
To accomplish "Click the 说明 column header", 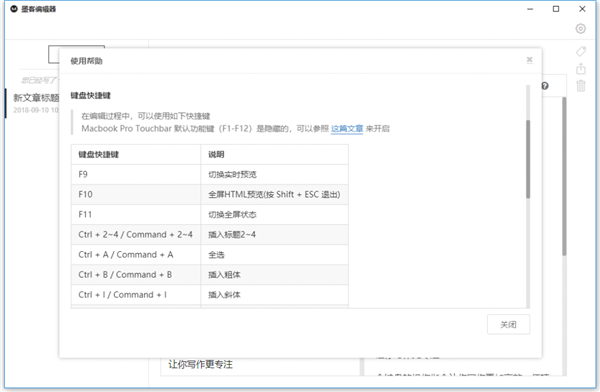I will pos(216,155).
